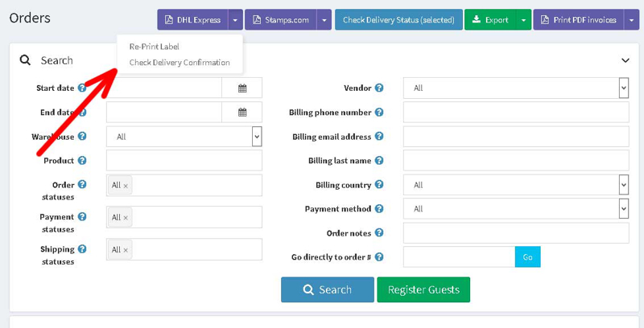This screenshot has height=328, width=644.
Task: Click help icon beside Billing phone number
Action: (x=379, y=113)
